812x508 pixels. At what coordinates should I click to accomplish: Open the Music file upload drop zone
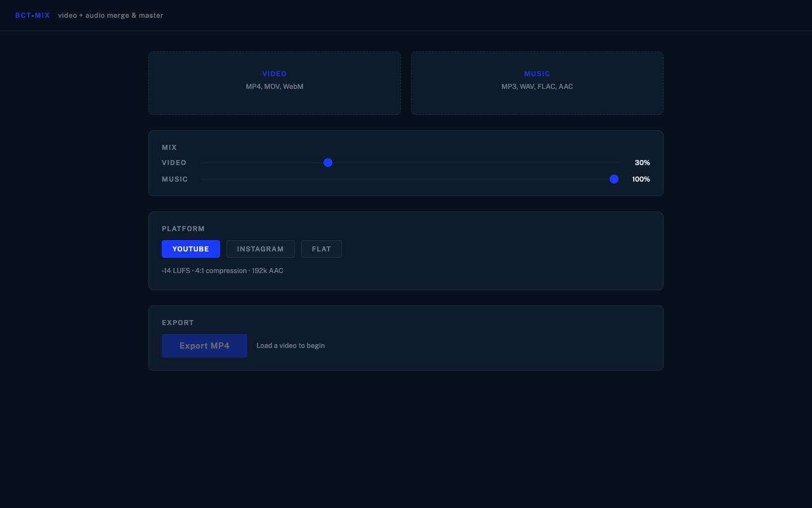coord(537,83)
